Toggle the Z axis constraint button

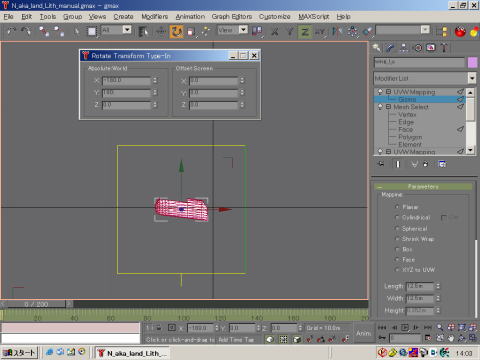305,32
